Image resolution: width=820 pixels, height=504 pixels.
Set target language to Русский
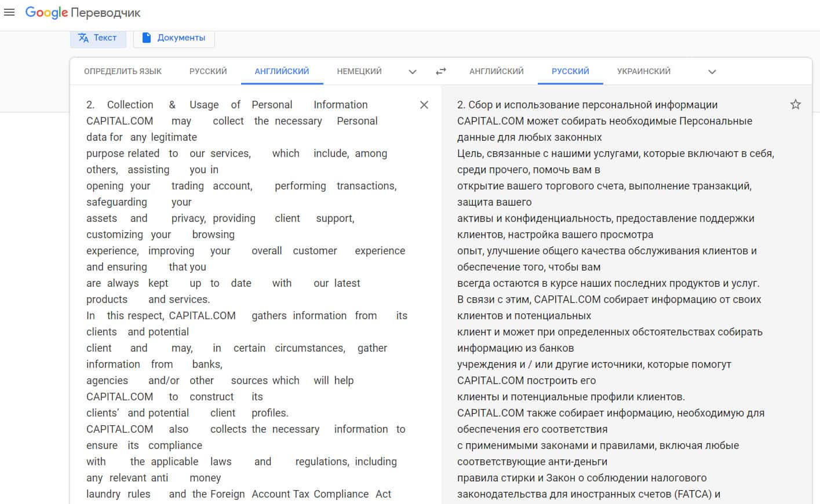click(570, 71)
